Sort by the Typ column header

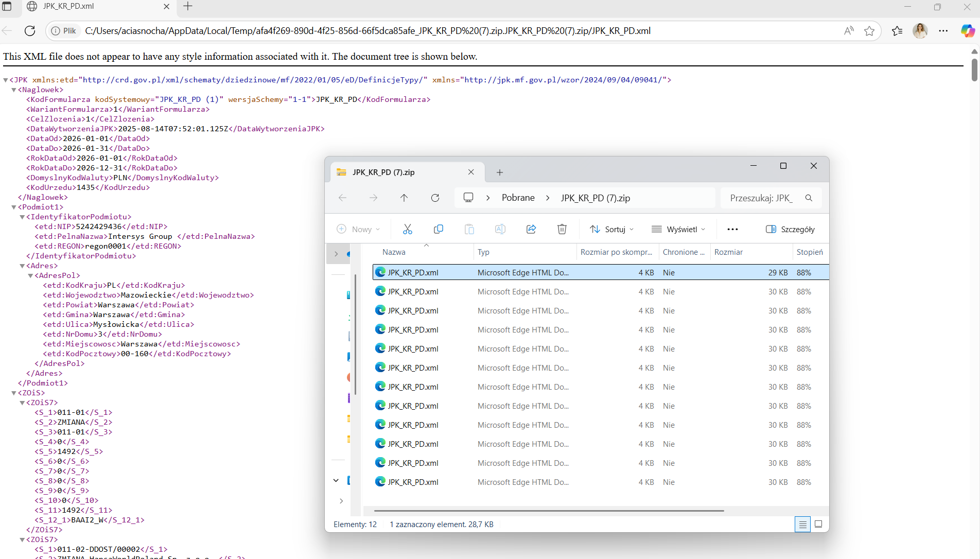coord(525,252)
